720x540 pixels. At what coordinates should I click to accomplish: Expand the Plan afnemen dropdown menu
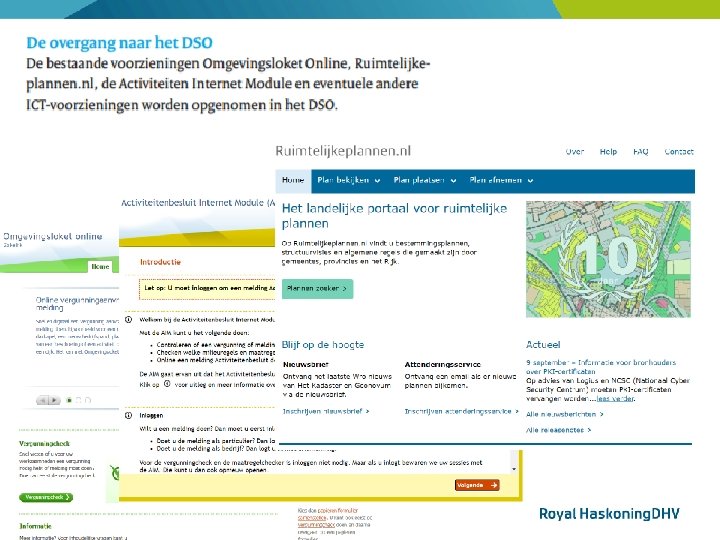[501, 180]
